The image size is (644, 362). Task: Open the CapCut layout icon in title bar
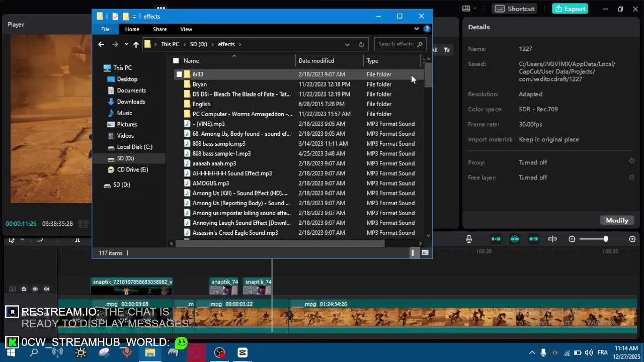click(x=466, y=9)
